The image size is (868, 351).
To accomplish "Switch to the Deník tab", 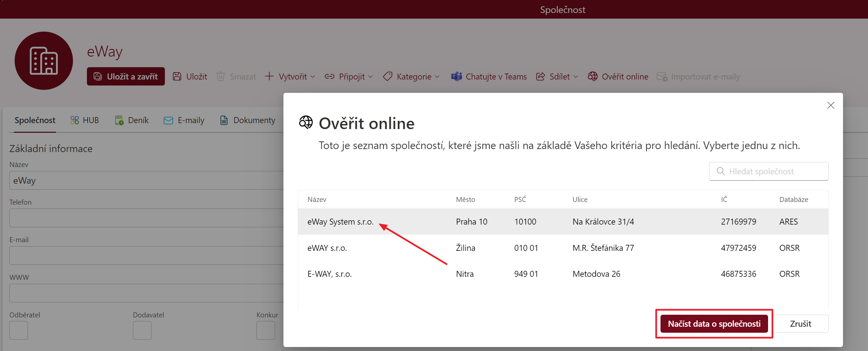I will click(x=132, y=120).
